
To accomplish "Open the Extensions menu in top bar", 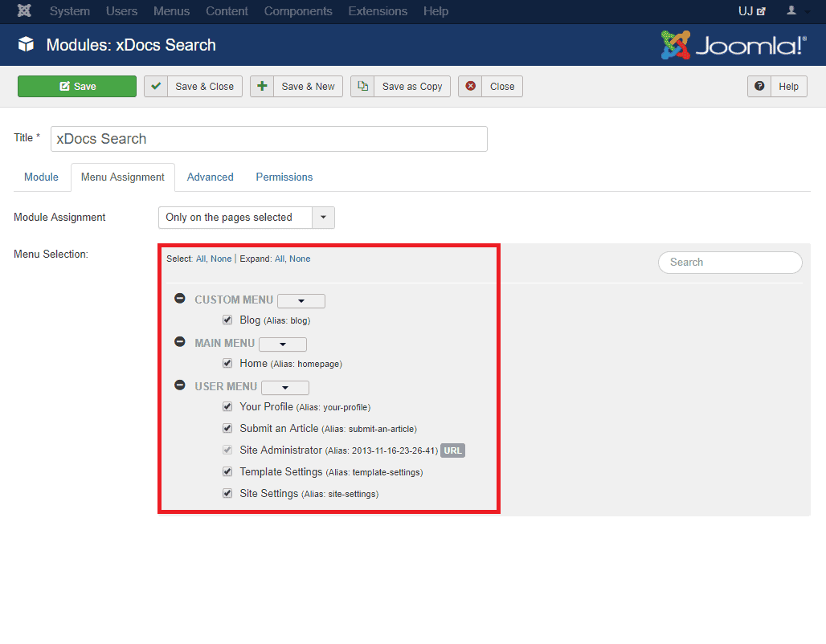I will [378, 11].
